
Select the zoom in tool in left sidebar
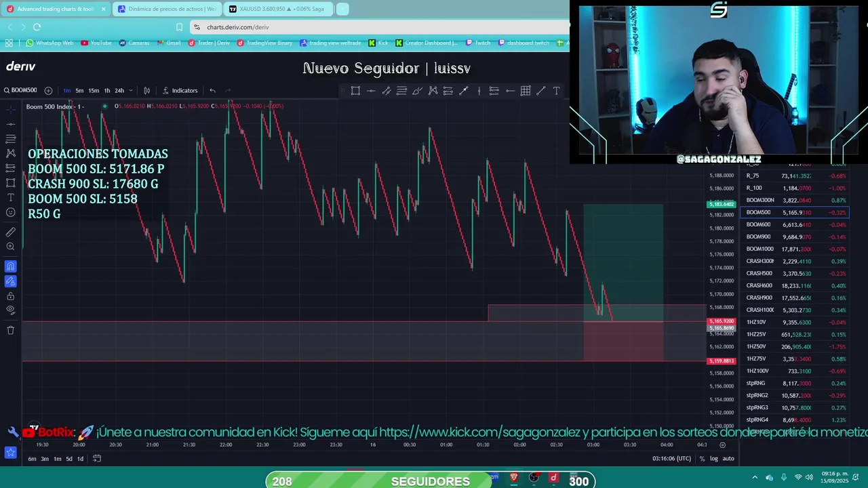pyautogui.click(x=10, y=247)
